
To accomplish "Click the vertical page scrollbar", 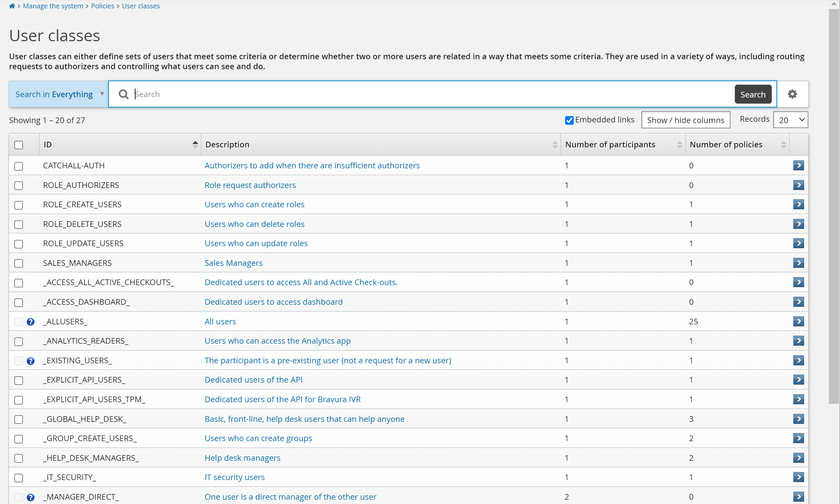I will coord(834,204).
